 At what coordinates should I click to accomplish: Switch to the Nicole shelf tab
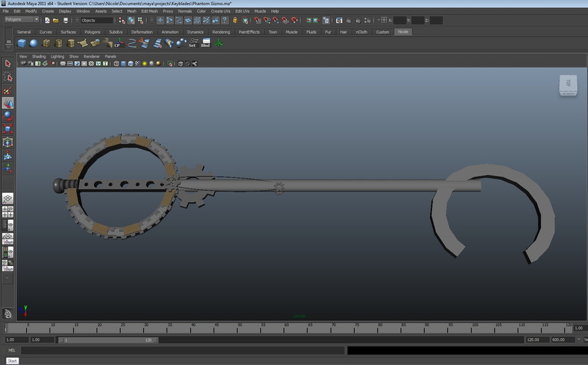coord(403,32)
